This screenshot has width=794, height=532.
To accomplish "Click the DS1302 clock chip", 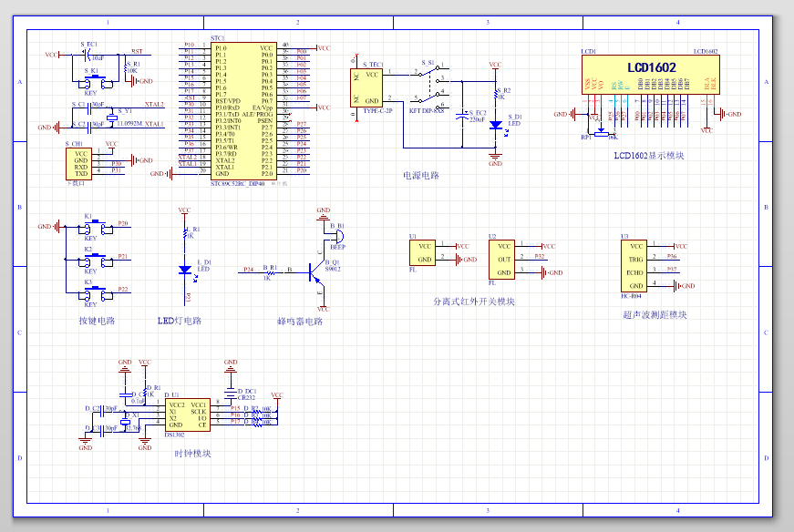I will click(x=188, y=414).
